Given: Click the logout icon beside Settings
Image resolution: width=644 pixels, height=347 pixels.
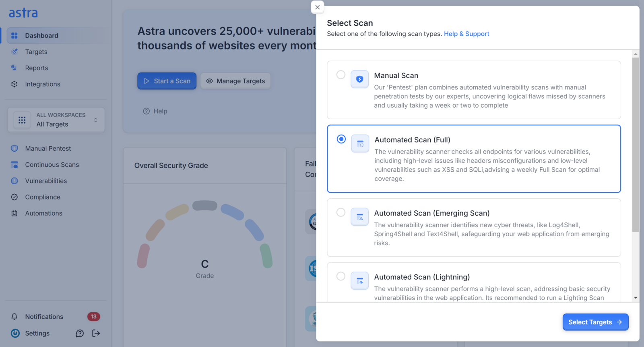Looking at the screenshot, I should [96, 333].
